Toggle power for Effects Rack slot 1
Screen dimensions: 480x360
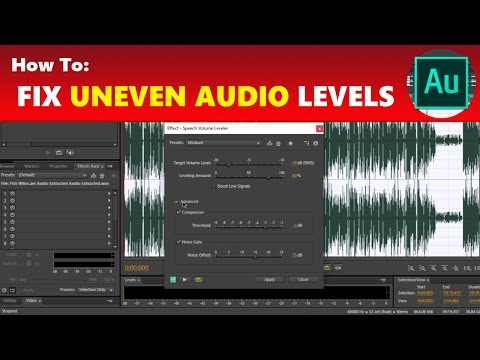[x=12, y=193]
